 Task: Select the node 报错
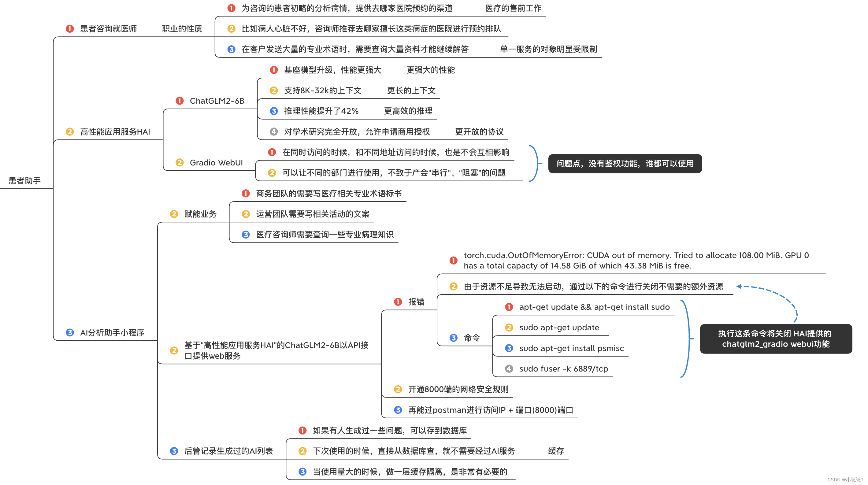tap(416, 302)
